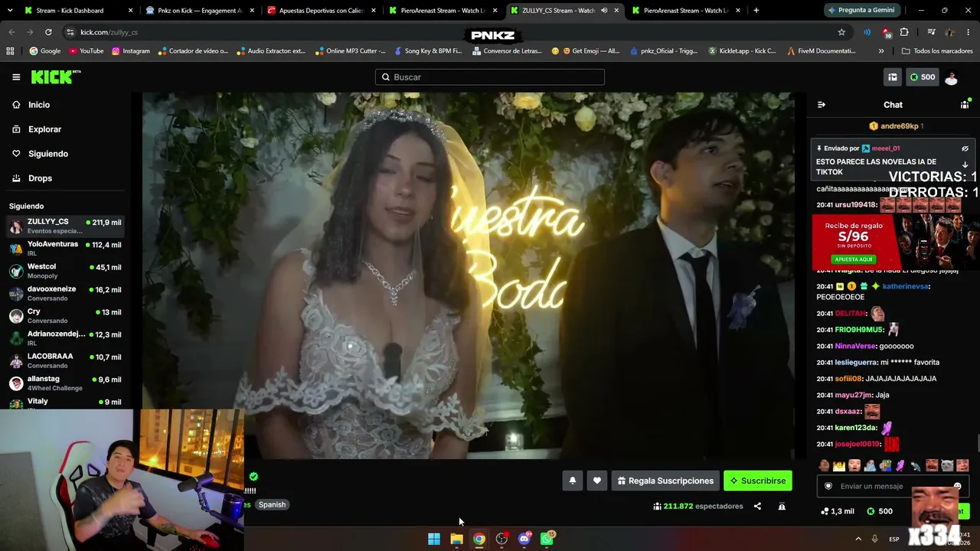Open the profile avatar menu
Screen dimensions: 980x551
pos(952,77)
